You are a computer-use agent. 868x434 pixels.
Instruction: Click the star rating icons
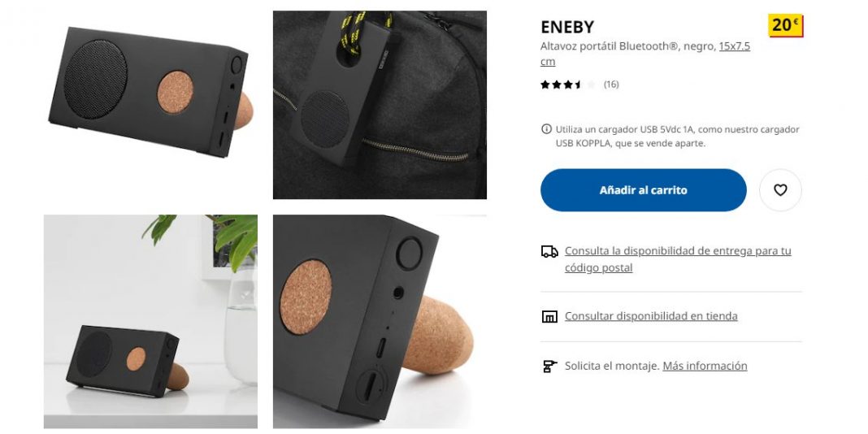569,85
